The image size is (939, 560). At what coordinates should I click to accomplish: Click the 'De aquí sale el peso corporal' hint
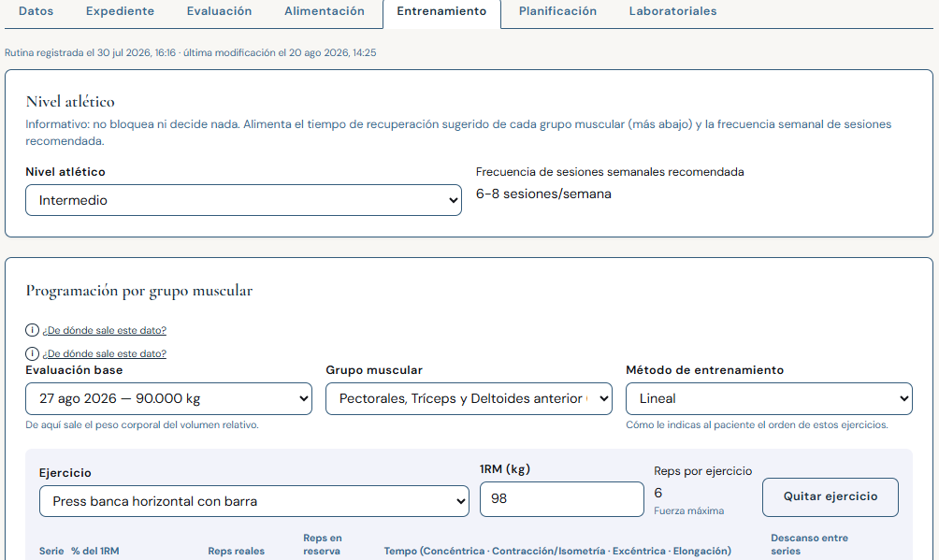tap(142, 424)
